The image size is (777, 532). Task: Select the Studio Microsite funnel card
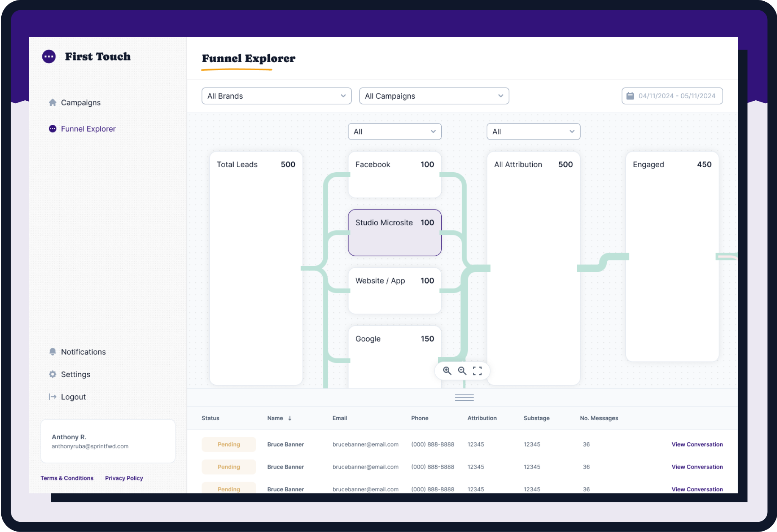(x=395, y=233)
